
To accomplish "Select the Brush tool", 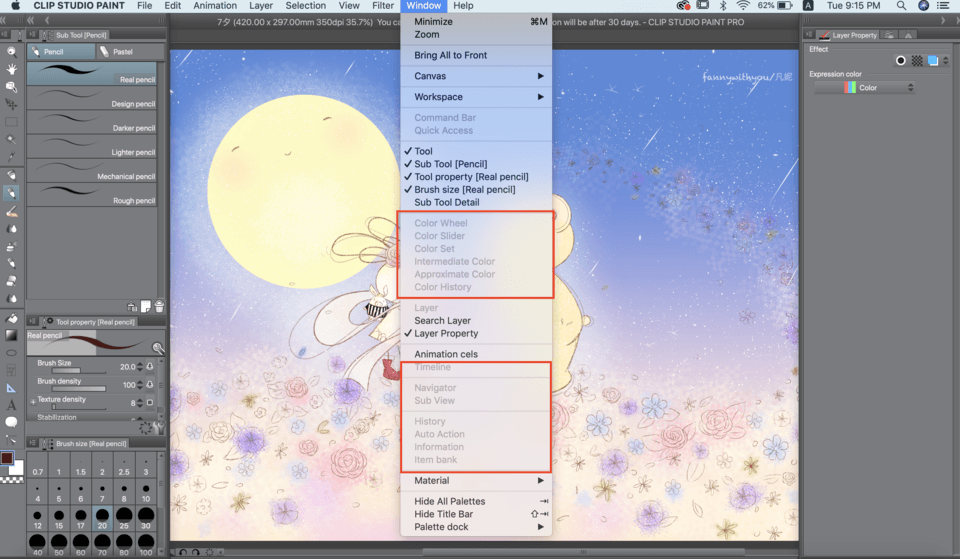I will (x=11, y=211).
